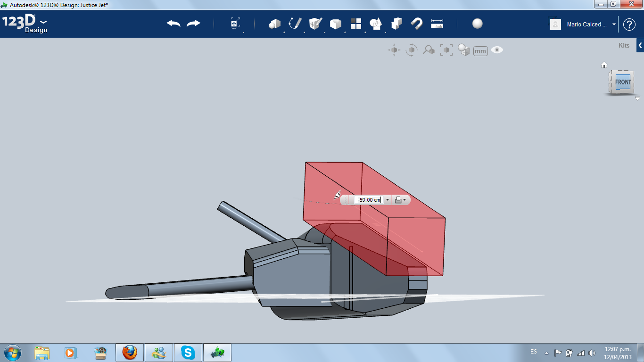Open the display style materials/outlines icon
This screenshot has width=644, height=362.
tap(464, 50)
